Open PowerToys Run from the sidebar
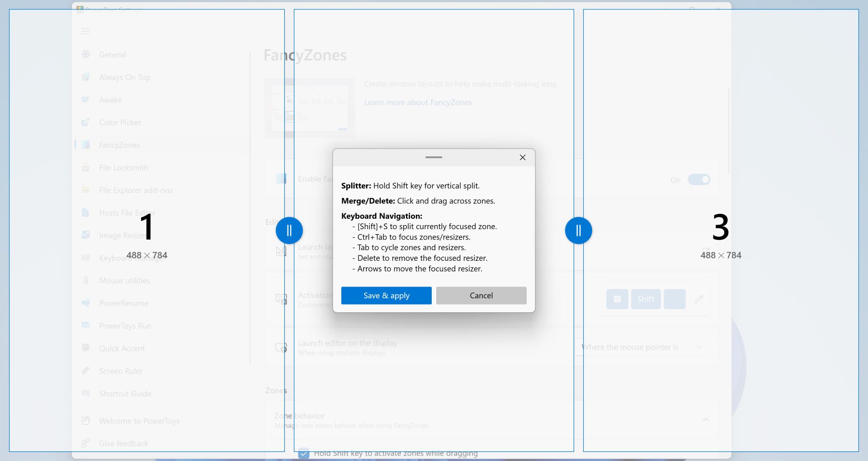Viewport: 868px width, 461px height. tap(125, 326)
